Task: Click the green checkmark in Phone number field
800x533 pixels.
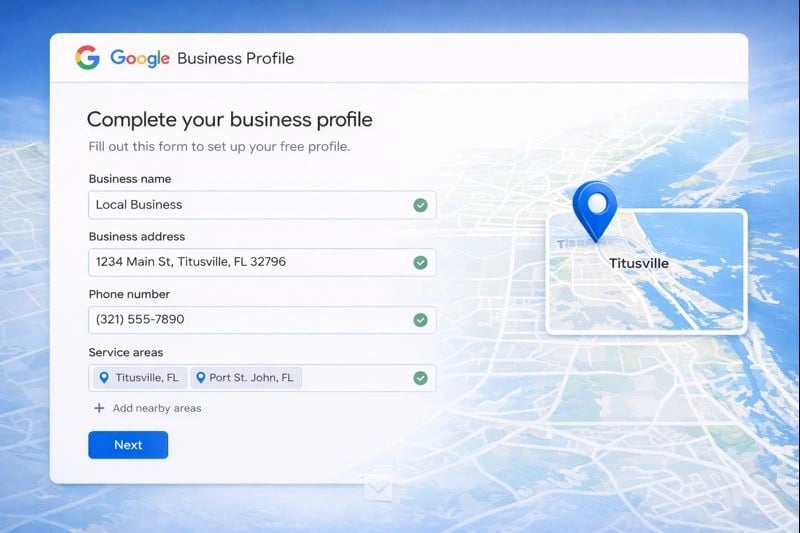Action: point(420,320)
